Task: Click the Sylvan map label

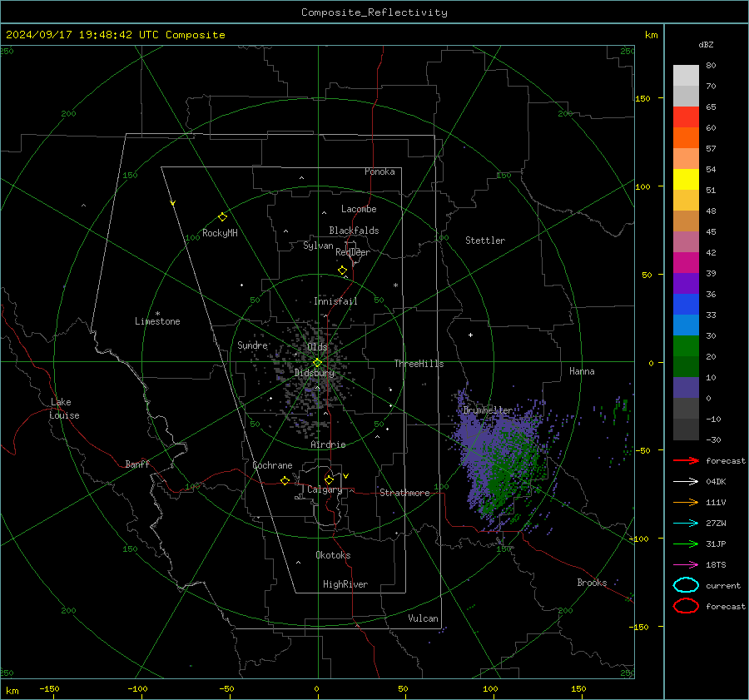Action: (318, 246)
